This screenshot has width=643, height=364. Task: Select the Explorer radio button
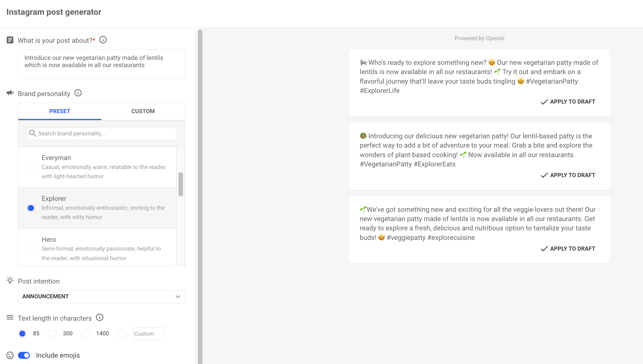[x=30, y=207]
